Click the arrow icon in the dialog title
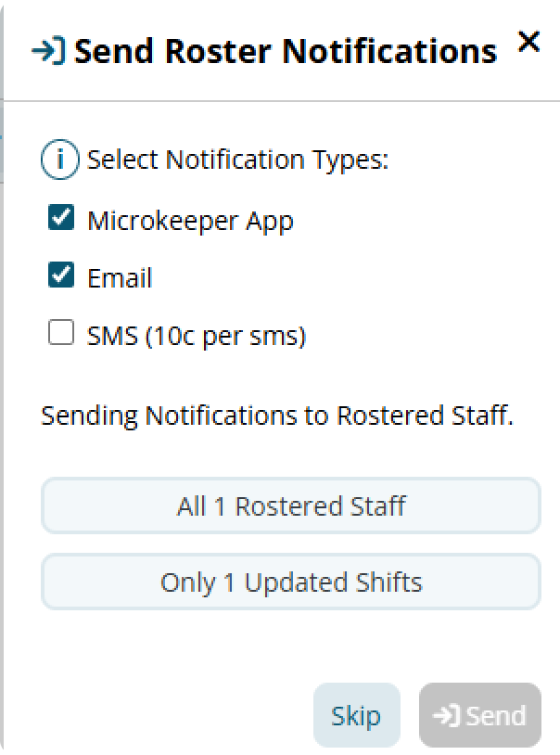This screenshot has width=560, height=755. [48, 50]
